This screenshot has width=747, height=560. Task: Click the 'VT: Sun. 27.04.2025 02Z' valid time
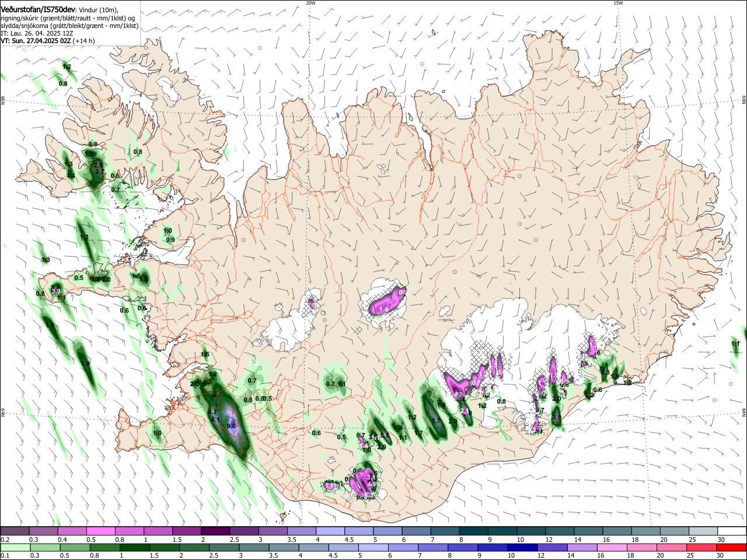(36, 41)
